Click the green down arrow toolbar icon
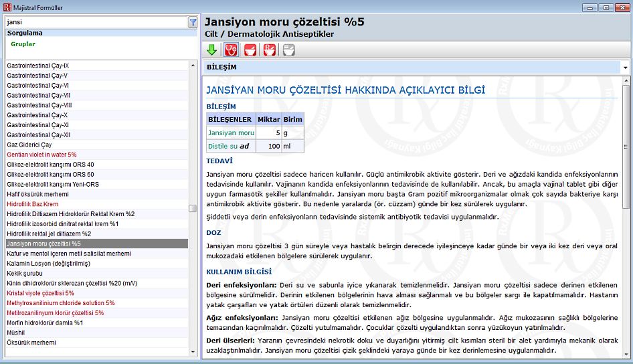The width and height of the screenshot is (633, 364). tap(211, 50)
